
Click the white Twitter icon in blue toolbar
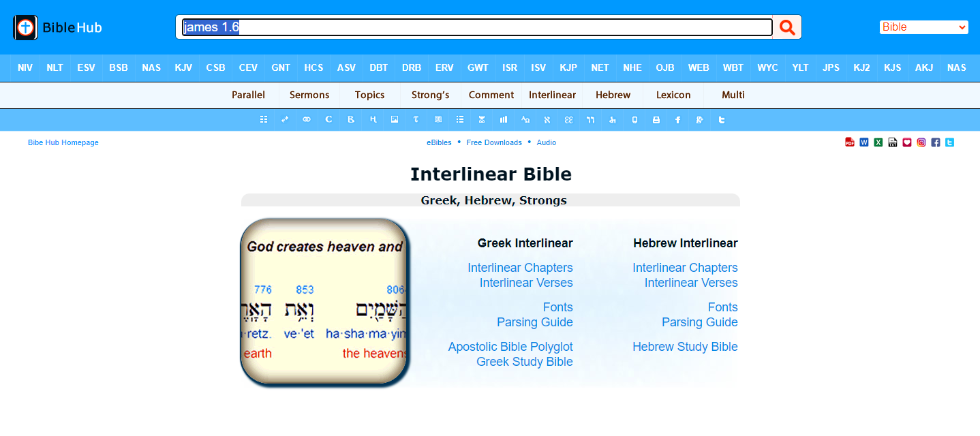722,119
